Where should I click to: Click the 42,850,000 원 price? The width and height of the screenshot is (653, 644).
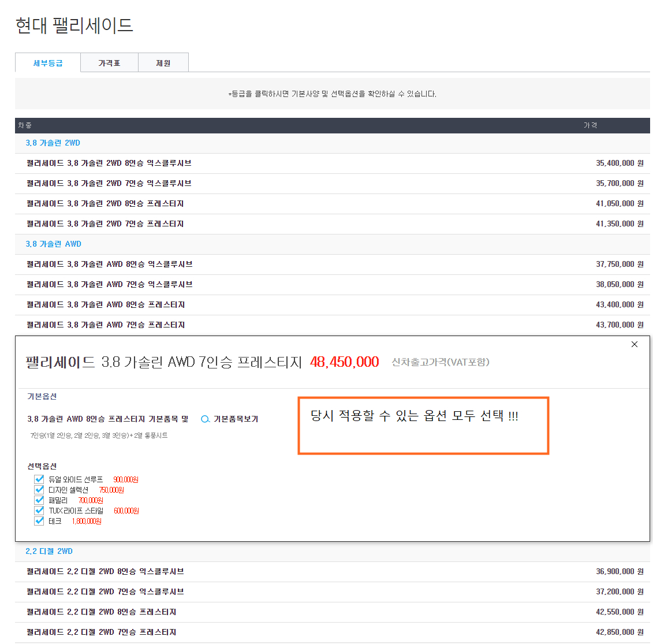620,632
